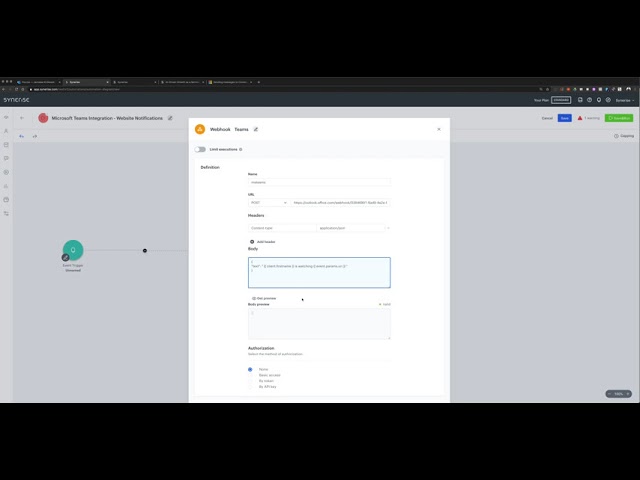Image resolution: width=640 pixels, height=480 pixels.
Task: Open the POST method dropdown
Action: [x=268, y=203]
